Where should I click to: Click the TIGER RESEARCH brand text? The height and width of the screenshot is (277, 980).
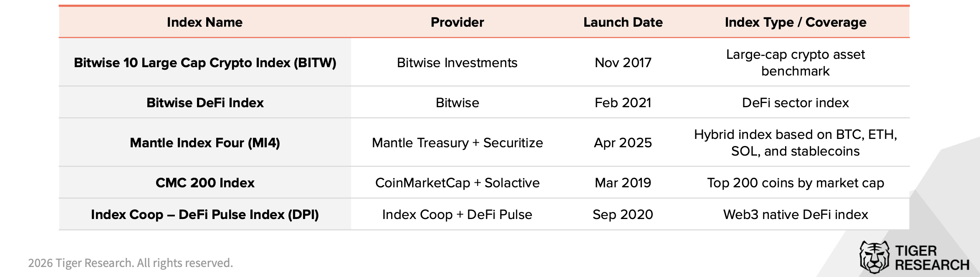click(x=932, y=258)
